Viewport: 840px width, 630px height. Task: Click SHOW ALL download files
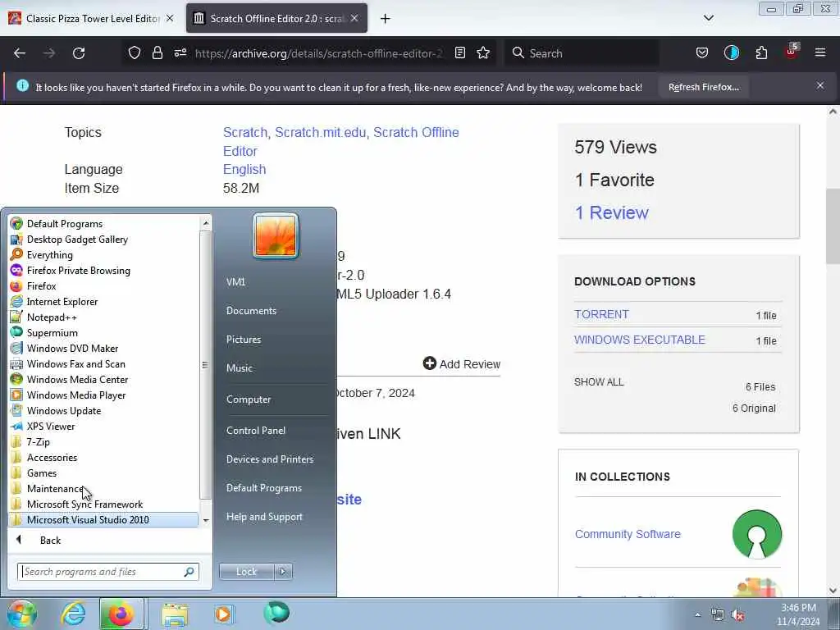(598, 382)
